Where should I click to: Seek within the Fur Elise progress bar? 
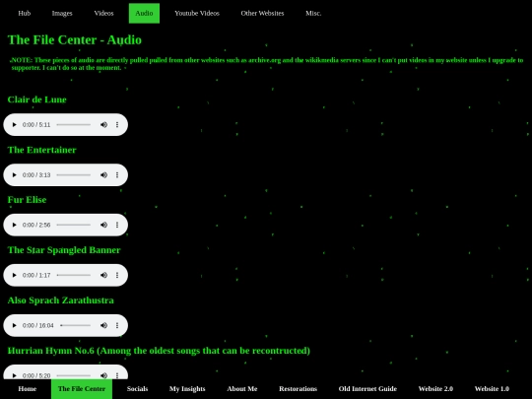pyautogui.click(x=74, y=225)
